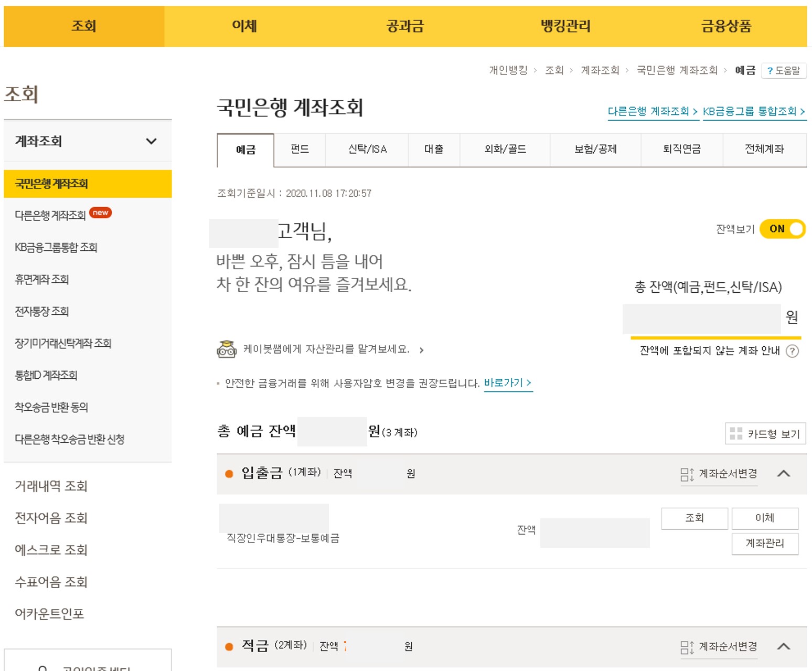Switch to the 퇴직연금 tab
This screenshot has height=671, width=812.
click(x=682, y=150)
